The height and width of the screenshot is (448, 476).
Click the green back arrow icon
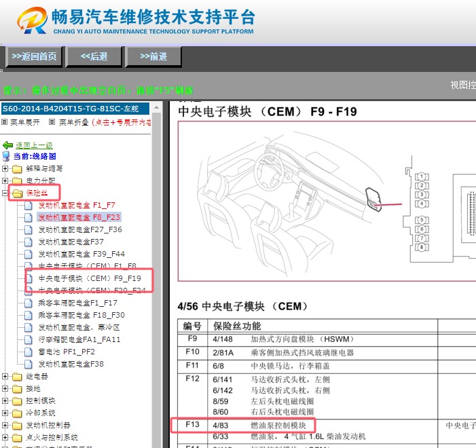7,145
